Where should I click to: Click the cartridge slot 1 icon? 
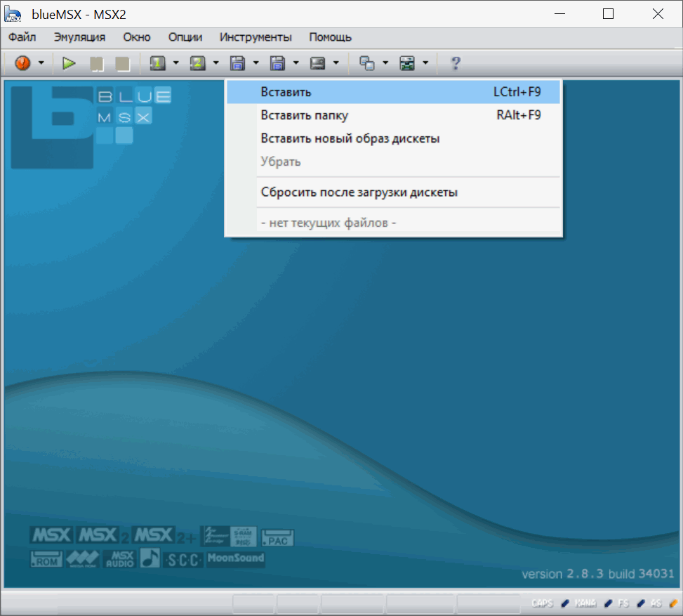[157, 63]
